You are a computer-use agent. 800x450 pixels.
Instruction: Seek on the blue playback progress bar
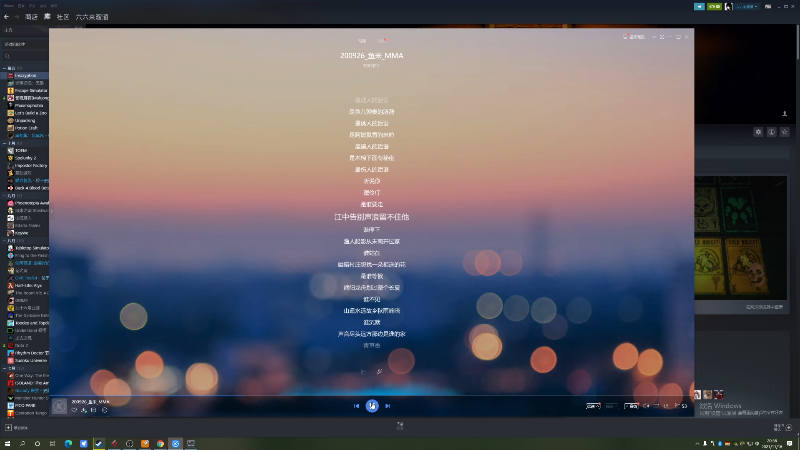(371, 395)
